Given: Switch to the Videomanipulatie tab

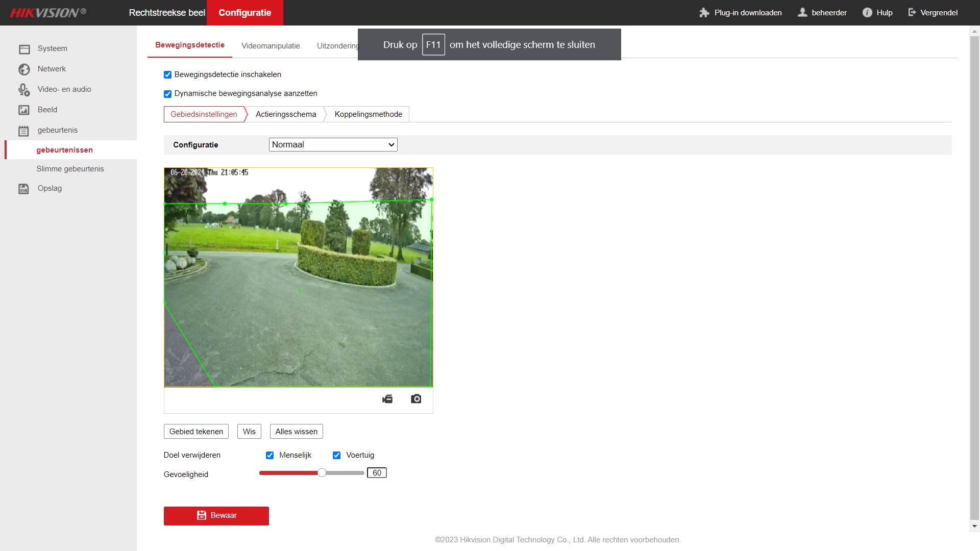Looking at the screenshot, I should tap(271, 46).
